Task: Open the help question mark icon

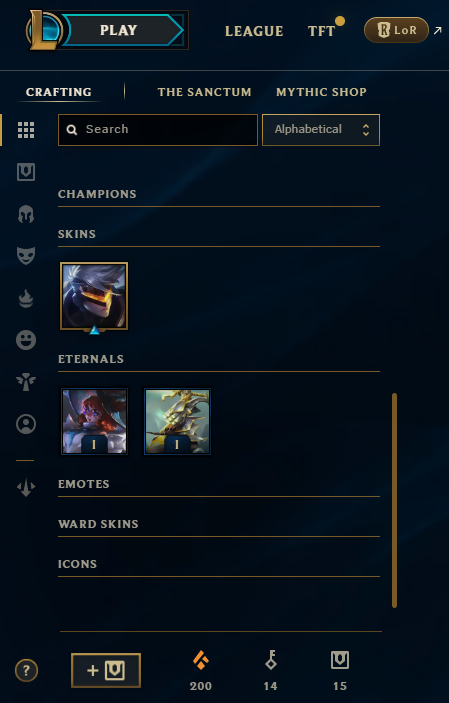Action: tap(26, 671)
